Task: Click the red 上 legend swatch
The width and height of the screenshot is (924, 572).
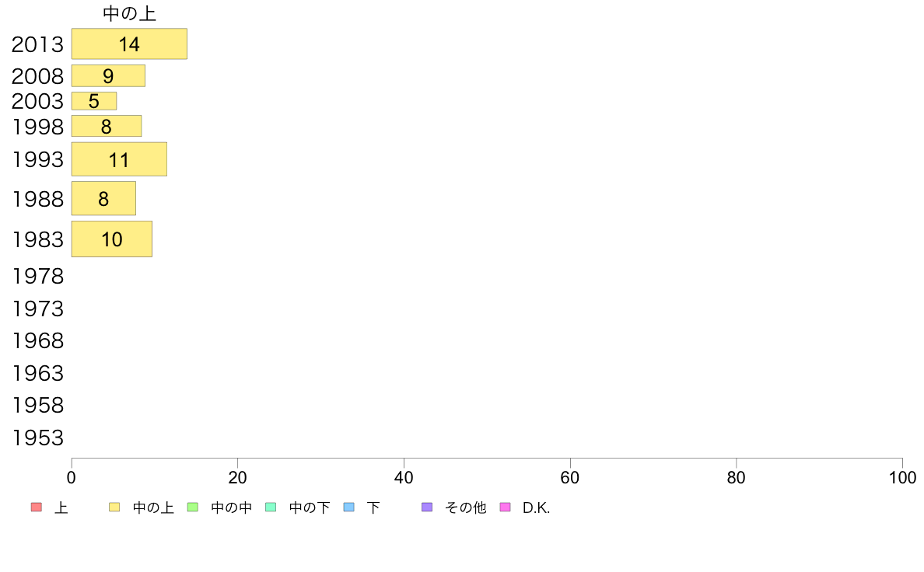Action: tap(37, 507)
